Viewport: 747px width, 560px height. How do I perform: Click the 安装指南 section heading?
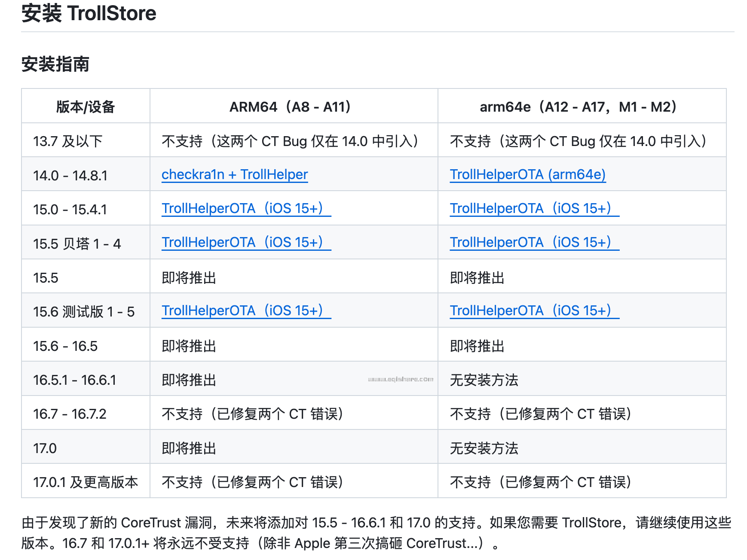point(55,64)
